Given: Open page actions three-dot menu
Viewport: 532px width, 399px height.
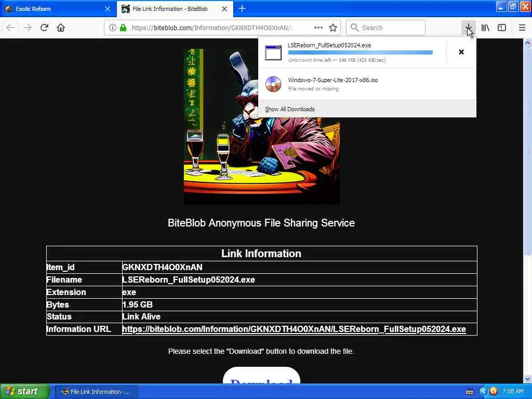Looking at the screenshot, I should pyautogui.click(x=318, y=28).
